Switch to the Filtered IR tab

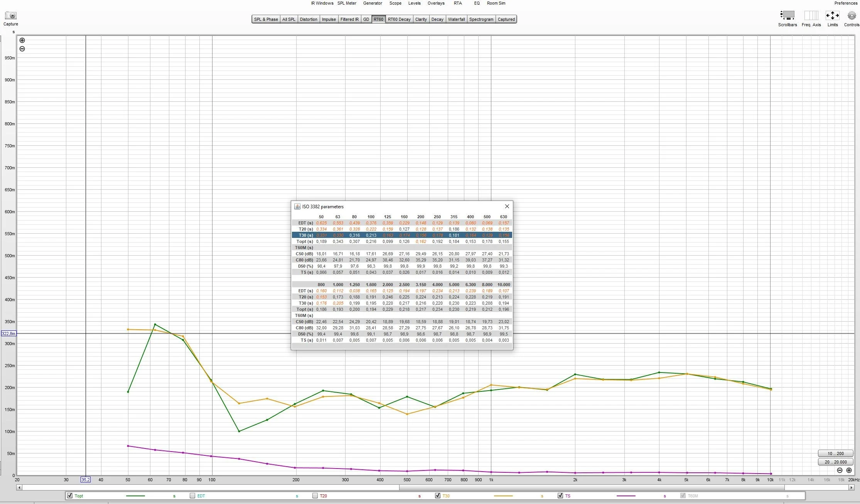click(x=349, y=19)
